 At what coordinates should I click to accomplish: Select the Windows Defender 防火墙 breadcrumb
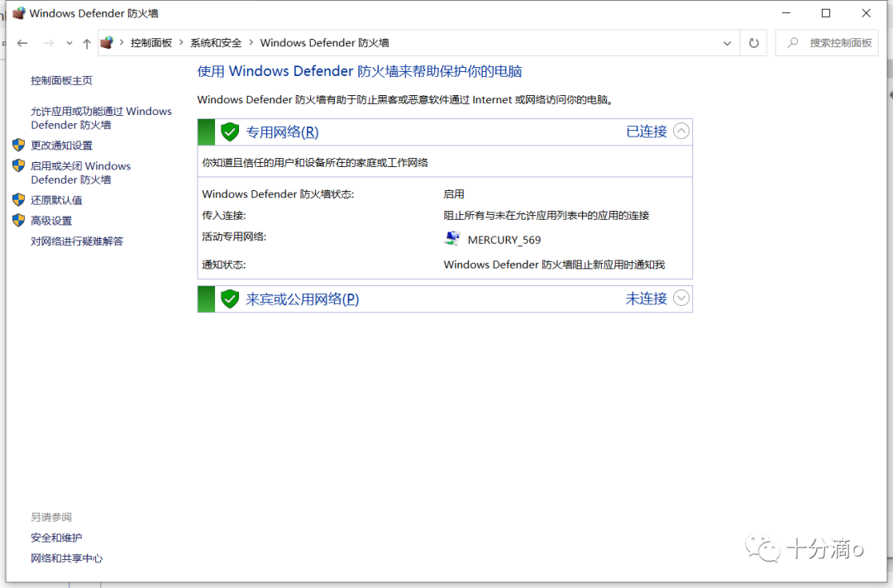tap(325, 43)
